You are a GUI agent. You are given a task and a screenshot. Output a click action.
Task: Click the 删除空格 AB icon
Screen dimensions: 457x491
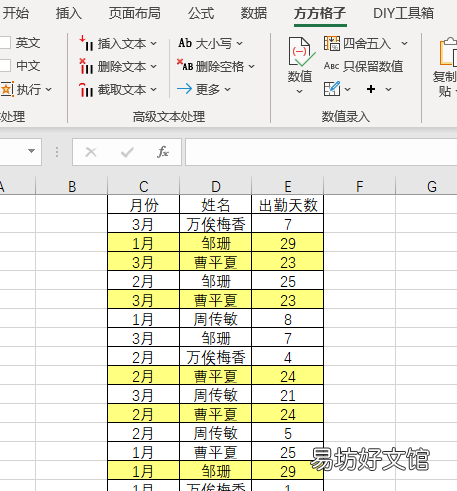(x=185, y=65)
